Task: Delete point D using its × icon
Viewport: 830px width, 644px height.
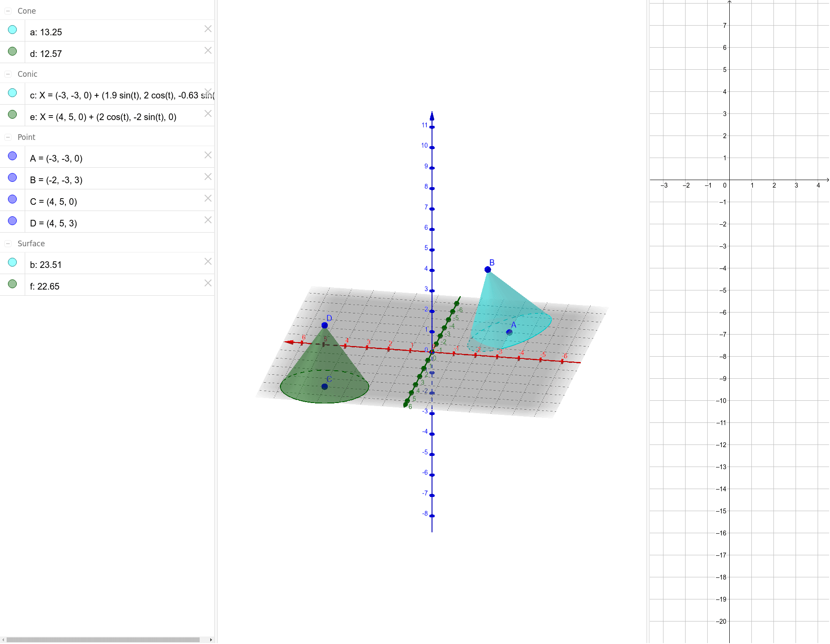Action: click(x=208, y=220)
